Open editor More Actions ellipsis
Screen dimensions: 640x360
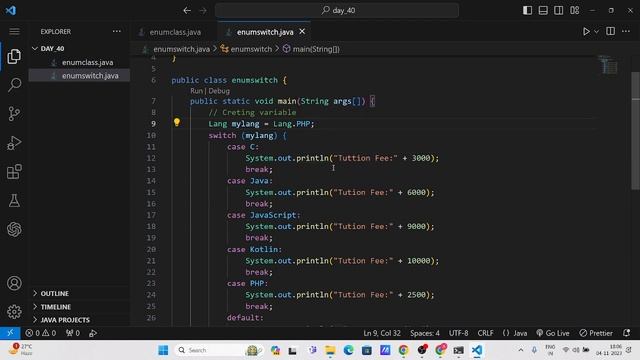(626, 31)
